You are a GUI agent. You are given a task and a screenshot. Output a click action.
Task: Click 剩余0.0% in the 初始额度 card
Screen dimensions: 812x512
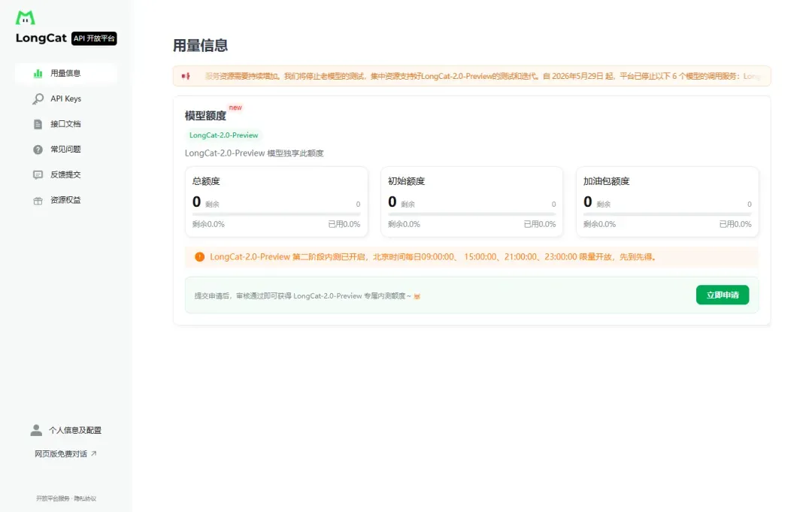pos(404,224)
